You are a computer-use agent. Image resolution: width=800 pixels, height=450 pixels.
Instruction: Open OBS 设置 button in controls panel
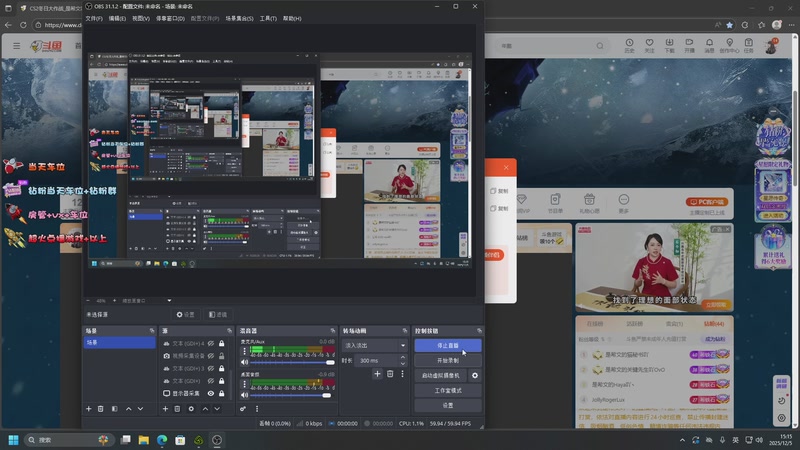coord(448,405)
